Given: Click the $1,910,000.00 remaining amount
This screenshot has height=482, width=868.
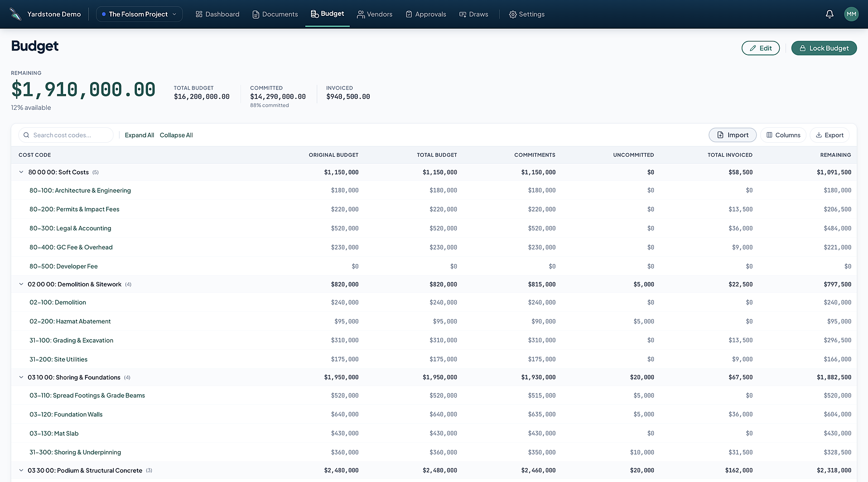Looking at the screenshot, I should click(83, 90).
